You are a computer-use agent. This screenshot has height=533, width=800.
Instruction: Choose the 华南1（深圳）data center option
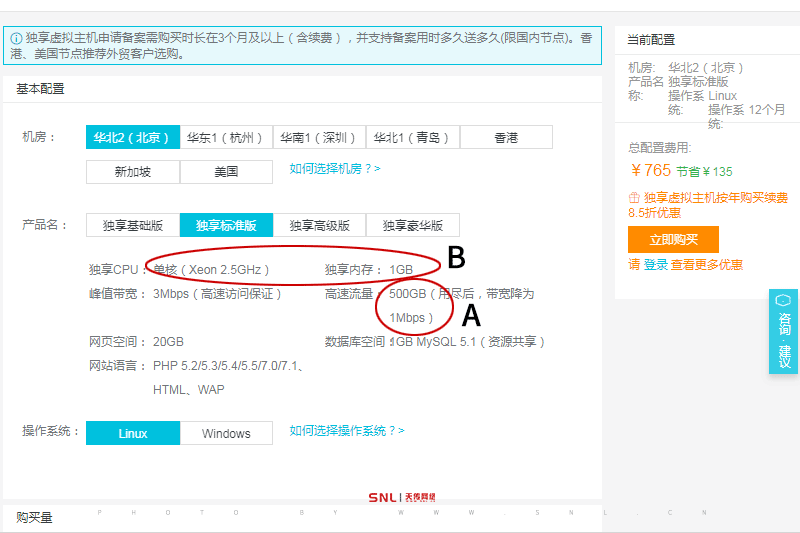coord(319,138)
